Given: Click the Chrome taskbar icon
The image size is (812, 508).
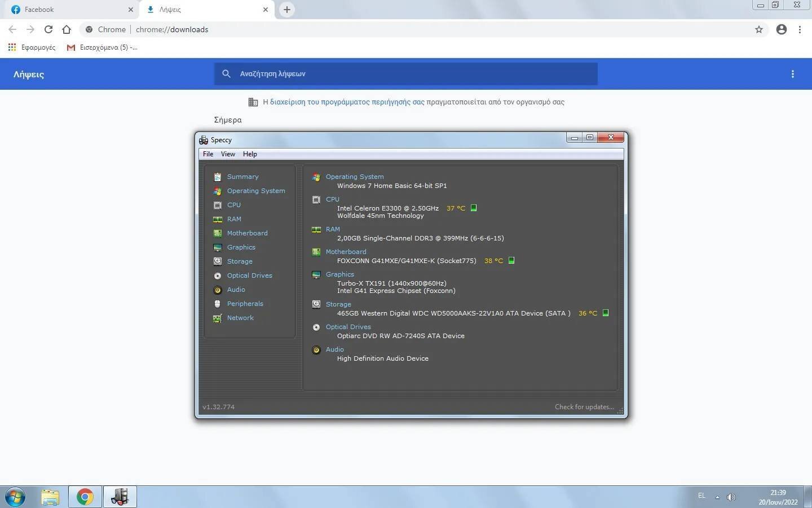Looking at the screenshot, I should (85, 497).
